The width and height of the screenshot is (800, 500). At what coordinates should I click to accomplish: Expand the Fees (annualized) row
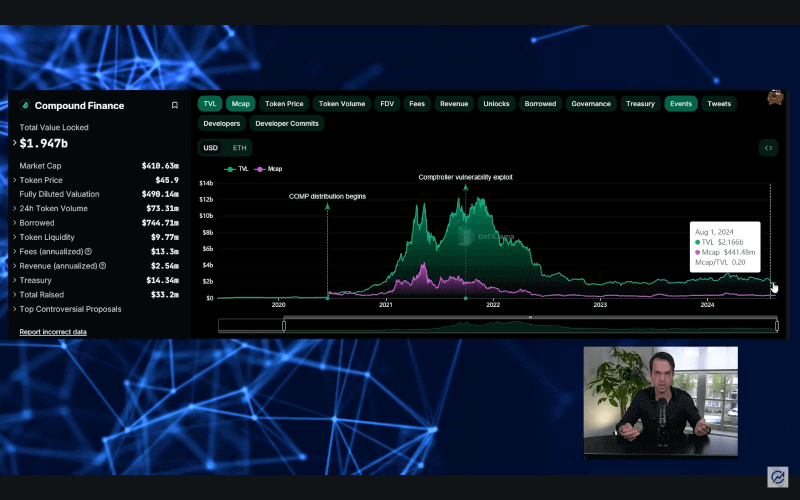pos(14,251)
